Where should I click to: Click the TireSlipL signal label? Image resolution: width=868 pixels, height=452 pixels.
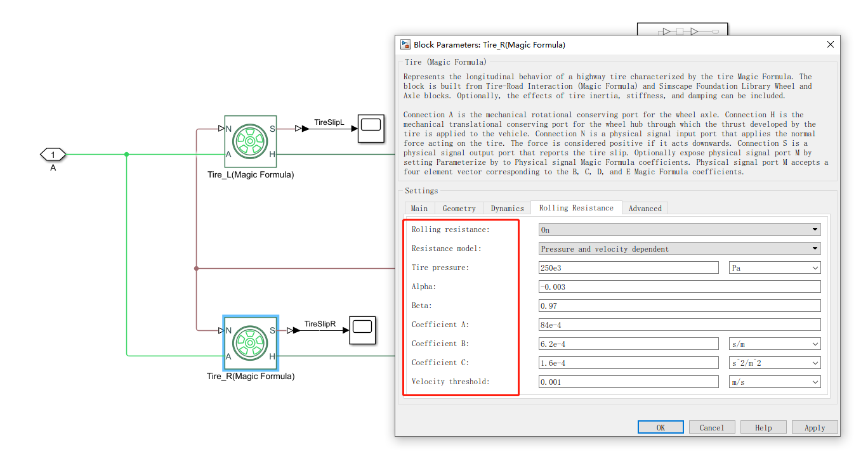pyautogui.click(x=329, y=122)
